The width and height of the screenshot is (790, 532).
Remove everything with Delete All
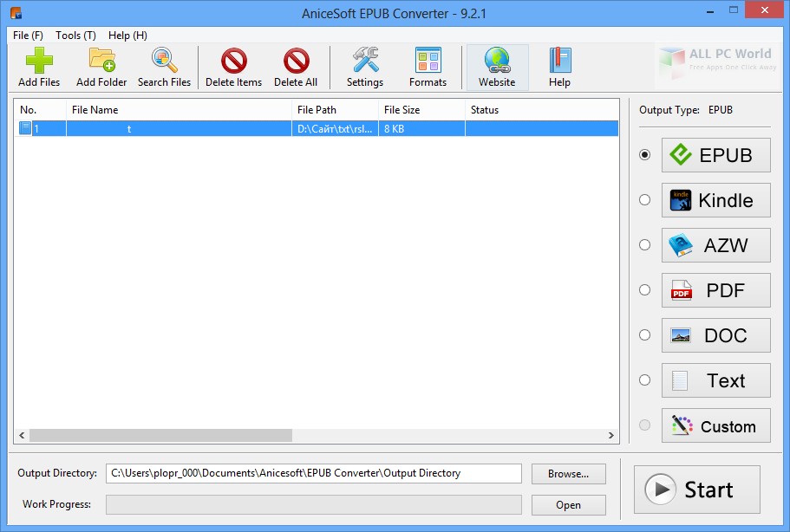point(296,67)
